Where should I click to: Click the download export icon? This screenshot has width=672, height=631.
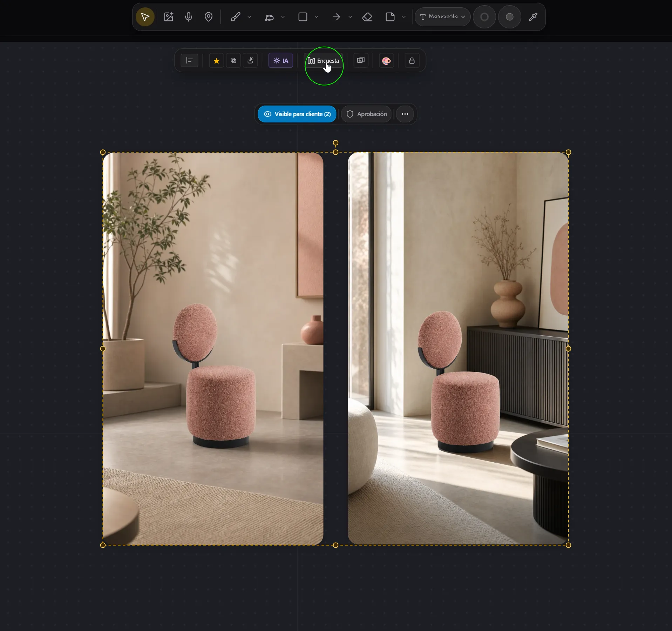250,61
